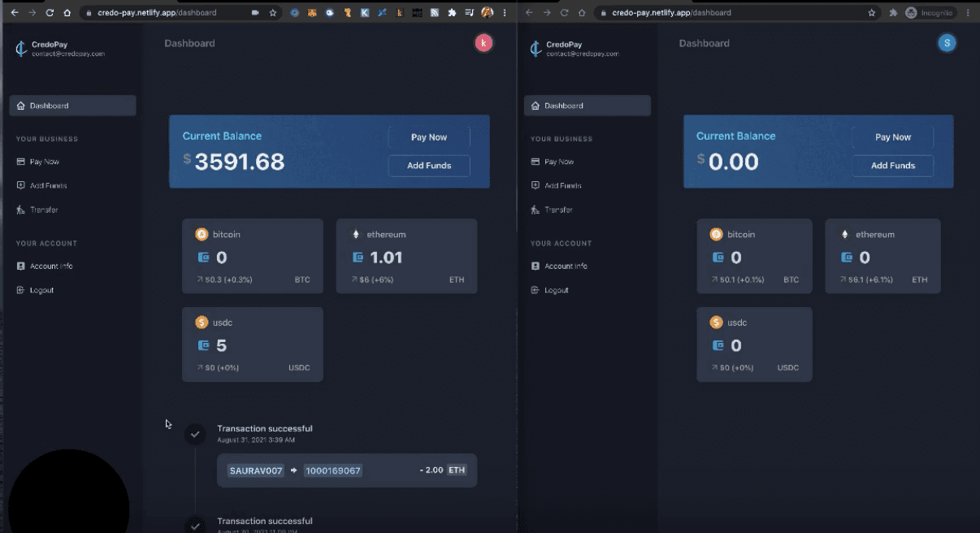980x533 pixels.
Task: Click the usdc coin icon in right window
Action: coord(716,323)
